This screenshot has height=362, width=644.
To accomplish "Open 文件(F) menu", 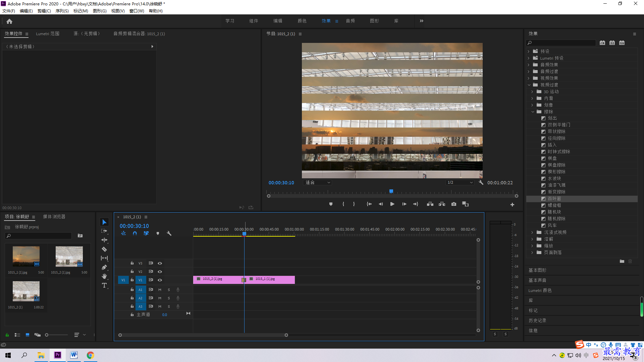I will point(9,11).
